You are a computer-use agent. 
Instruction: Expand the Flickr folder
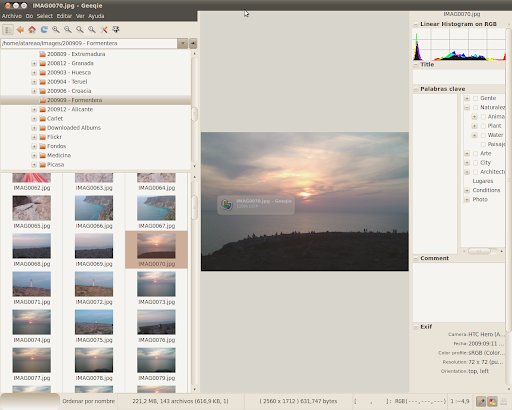pos(34,137)
